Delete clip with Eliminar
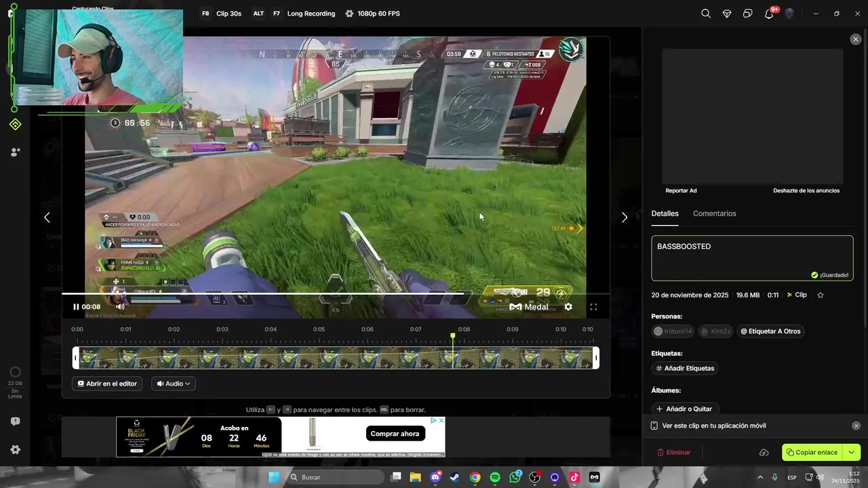Viewport: 868px width, 488px height. pos(673,452)
